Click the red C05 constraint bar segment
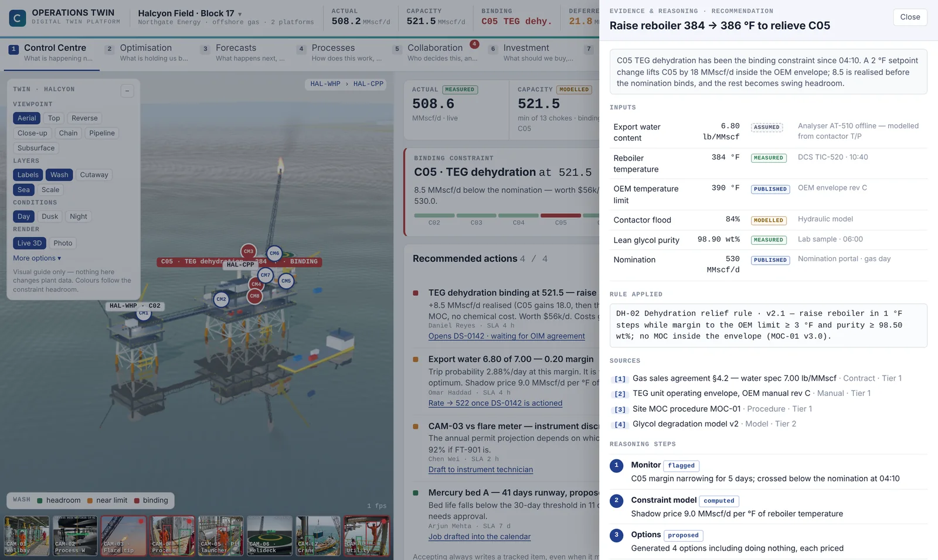Screen dimensions: 938x560 [x=560, y=216]
